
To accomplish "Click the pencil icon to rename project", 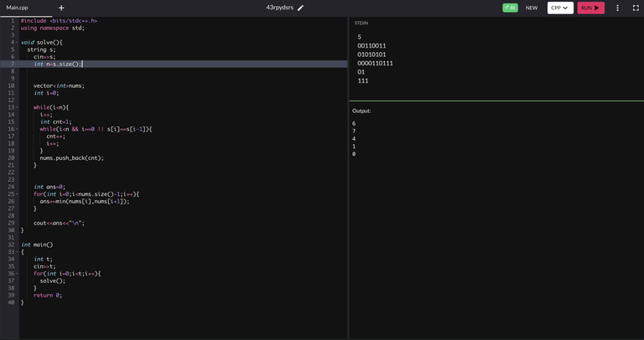I will pyautogui.click(x=300, y=8).
